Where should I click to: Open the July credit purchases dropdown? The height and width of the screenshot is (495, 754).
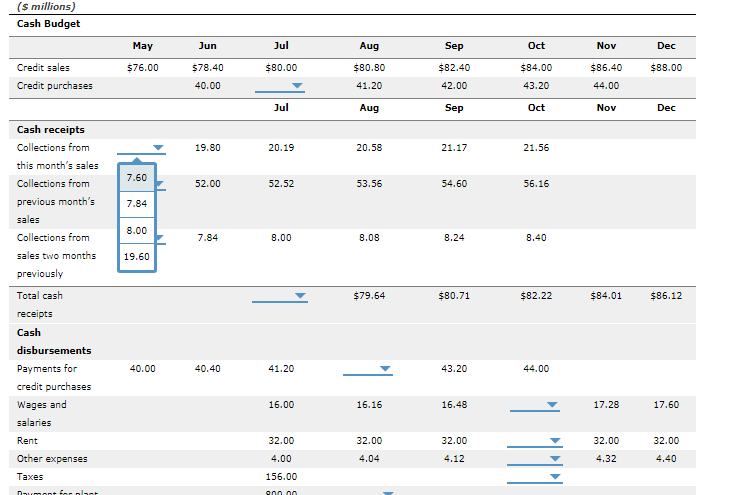point(280,86)
